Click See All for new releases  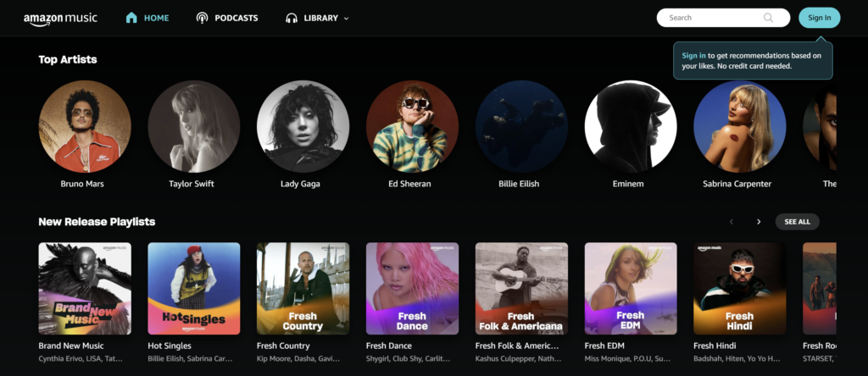[797, 222]
